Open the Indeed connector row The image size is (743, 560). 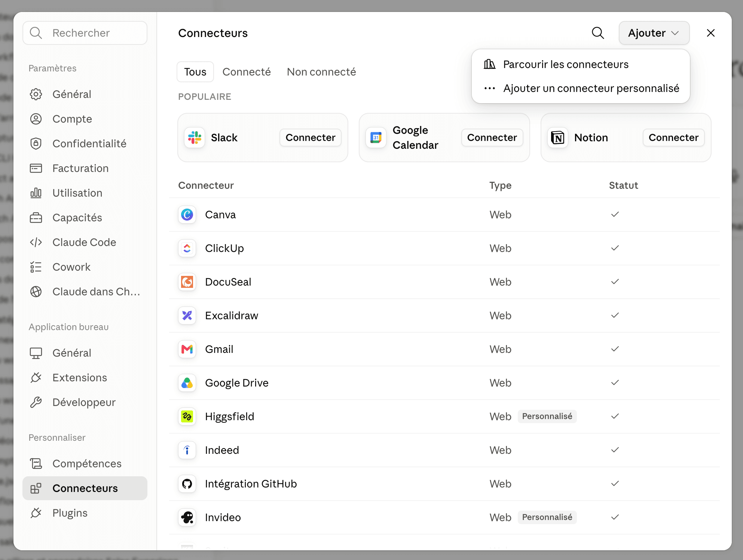[444, 450]
